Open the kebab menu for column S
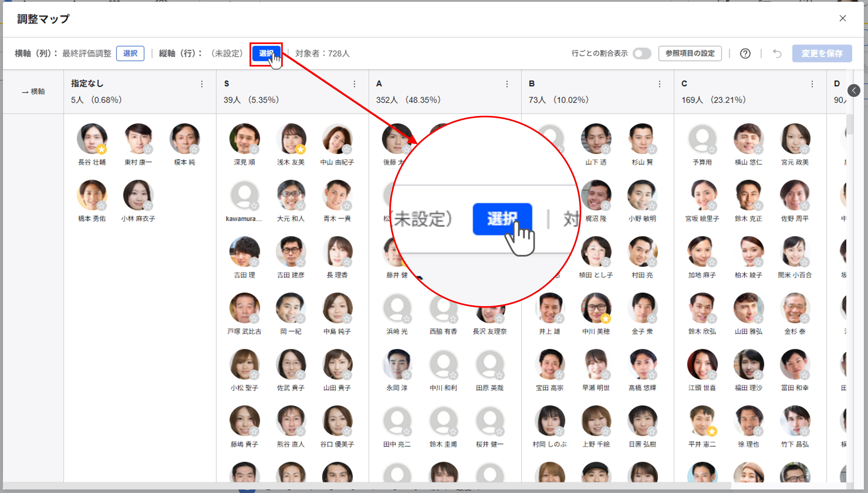Viewport: 868px width, 493px height. (x=354, y=84)
